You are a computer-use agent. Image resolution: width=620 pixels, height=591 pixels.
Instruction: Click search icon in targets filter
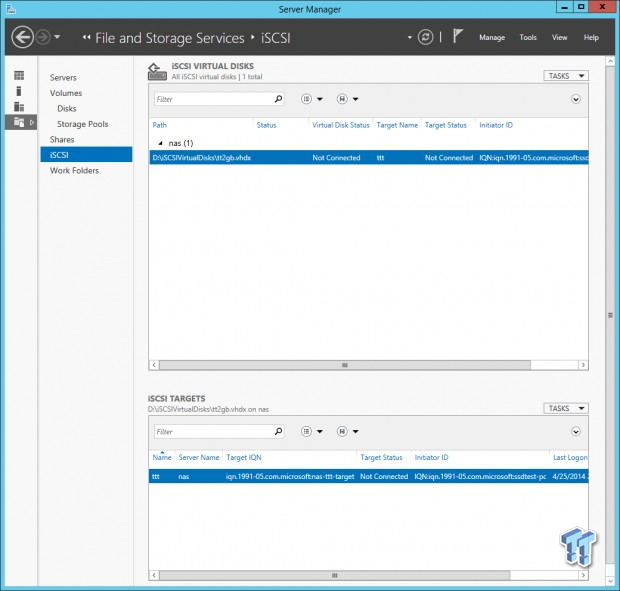click(x=278, y=431)
